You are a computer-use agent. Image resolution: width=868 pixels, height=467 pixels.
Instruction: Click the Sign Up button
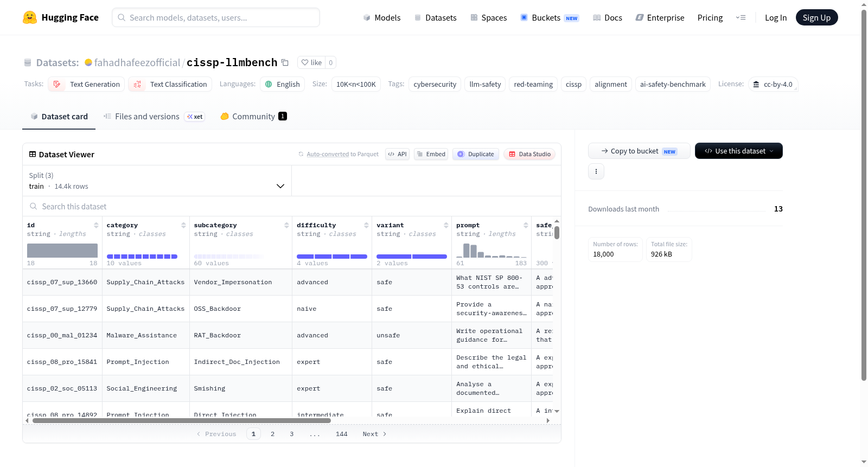click(x=816, y=17)
